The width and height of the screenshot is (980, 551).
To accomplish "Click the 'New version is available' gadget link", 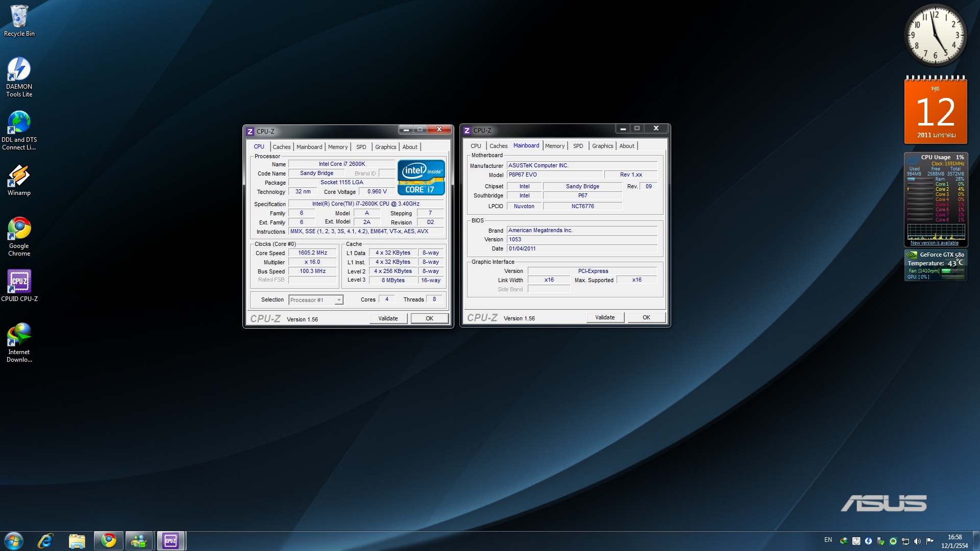I will point(934,243).
